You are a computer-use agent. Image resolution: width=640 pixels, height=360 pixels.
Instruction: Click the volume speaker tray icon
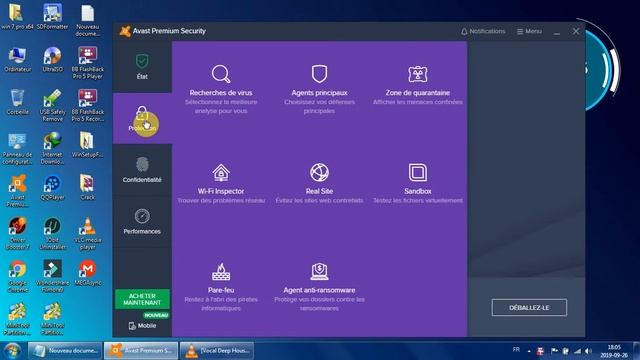pyautogui.click(x=588, y=351)
